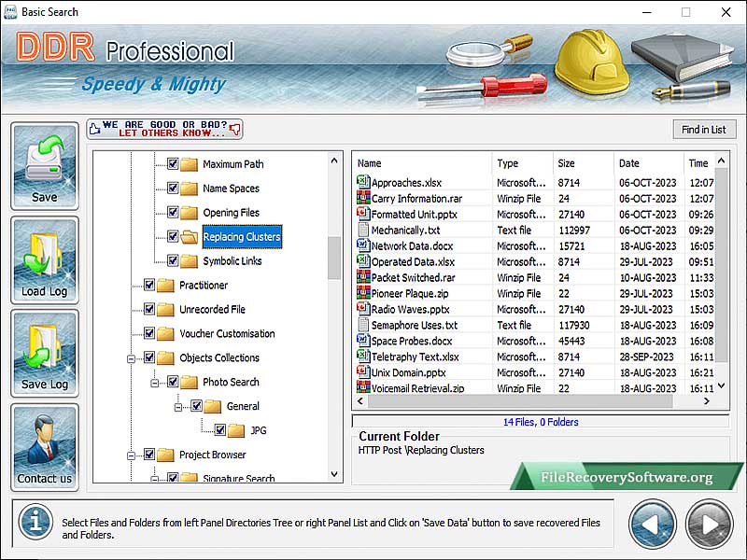Sort file list by Name column
Screen dimensions: 747x560
pyautogui.click(x=420, y=163)
